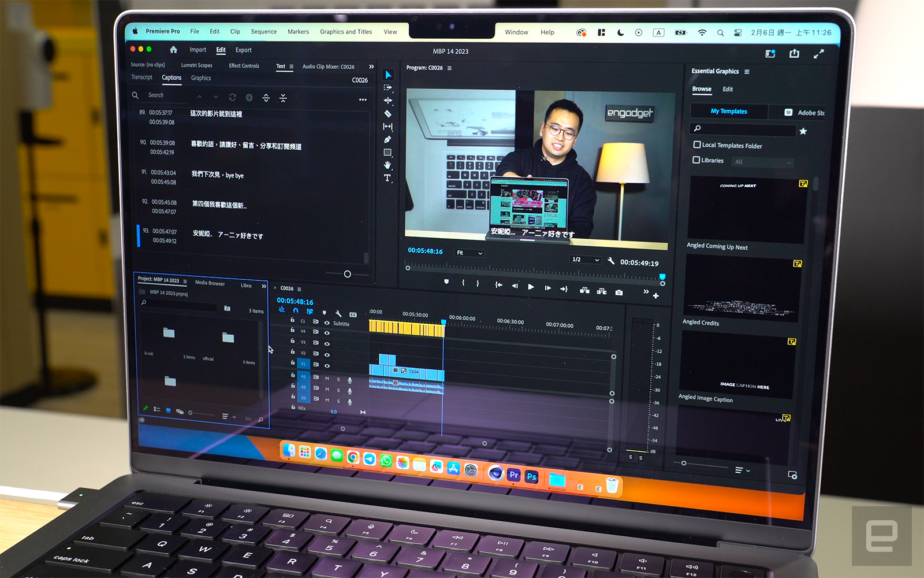Image resolution: width=924 pixels, height=578 pixels.
Task: Click the Export Frame camera icon
Action: pyautogui.click(x=619, y=292)
